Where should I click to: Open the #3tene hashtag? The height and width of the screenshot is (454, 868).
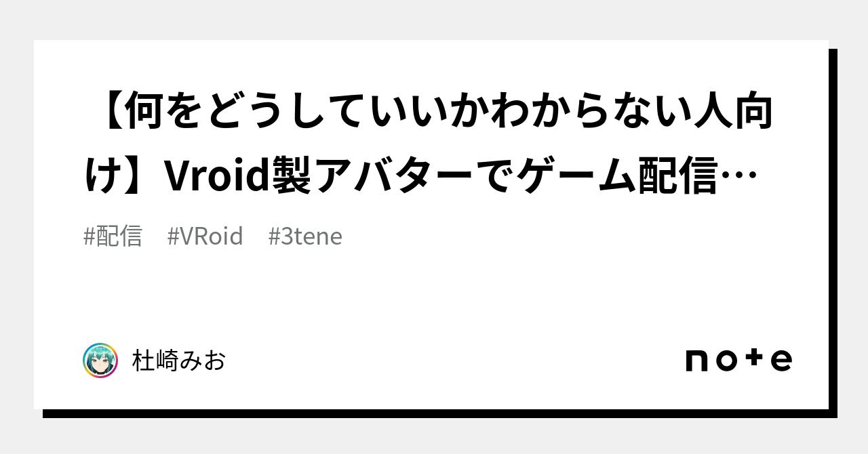(x=305, y=236)
